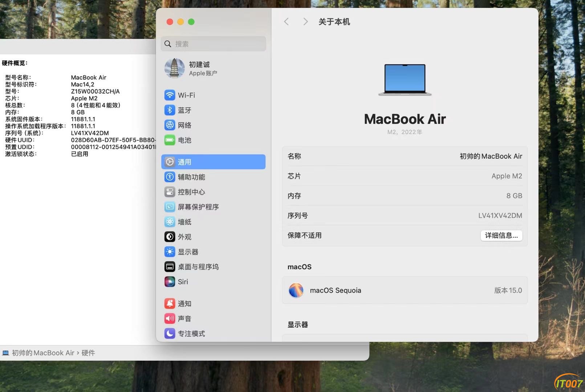This screenshot has height=392, width=585.
Task: Select the 专注模式 sidebar label
Action: point(191,334)
